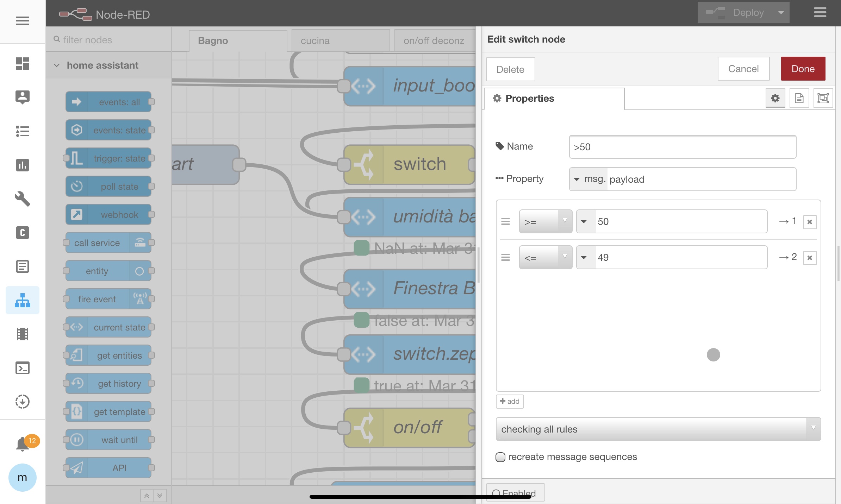Switch to the on/off deconz tab

(435, 41)
